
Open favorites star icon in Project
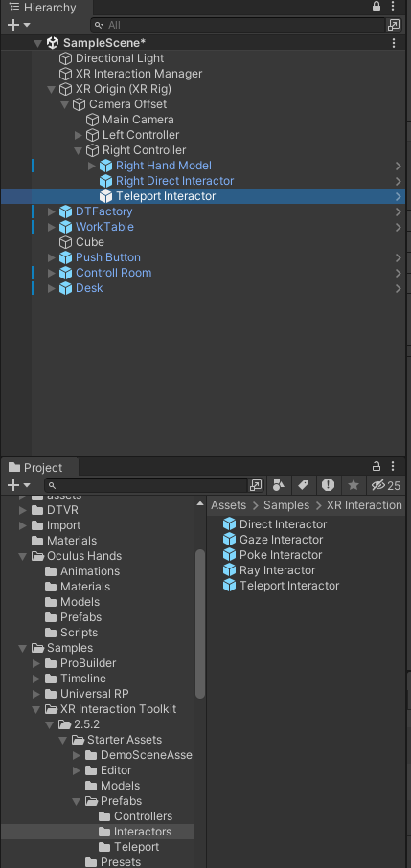point(354,485)
